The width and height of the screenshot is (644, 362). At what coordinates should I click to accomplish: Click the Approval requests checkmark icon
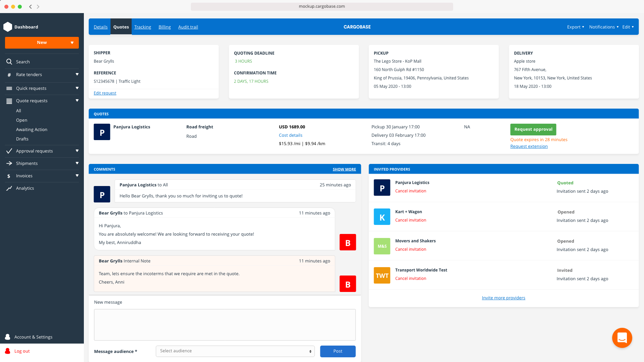click(9, 151)
